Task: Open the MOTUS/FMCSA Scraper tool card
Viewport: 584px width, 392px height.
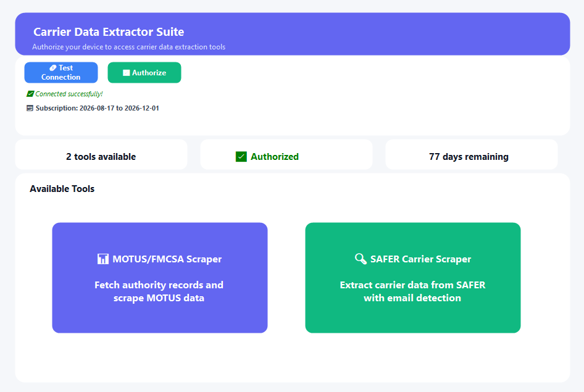Action: 160,278
